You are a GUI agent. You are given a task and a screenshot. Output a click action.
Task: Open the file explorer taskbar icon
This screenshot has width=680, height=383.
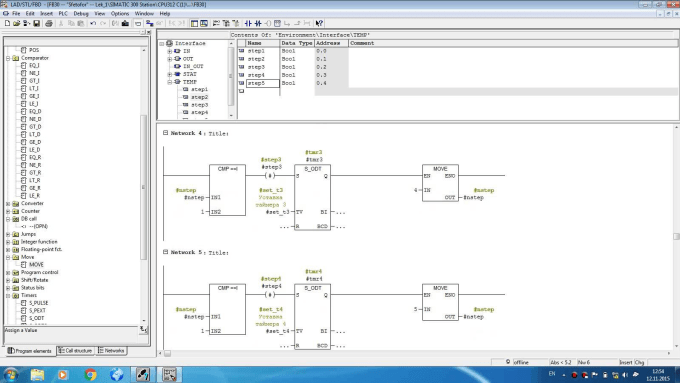pyautogui.click(x=37, y=374)
